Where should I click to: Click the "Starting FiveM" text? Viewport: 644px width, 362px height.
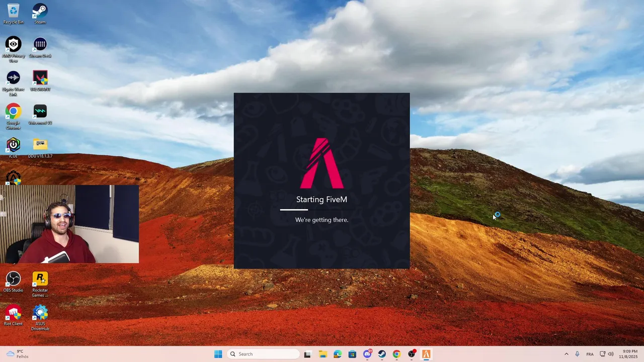pyautogui.click(x=321, y=200)
